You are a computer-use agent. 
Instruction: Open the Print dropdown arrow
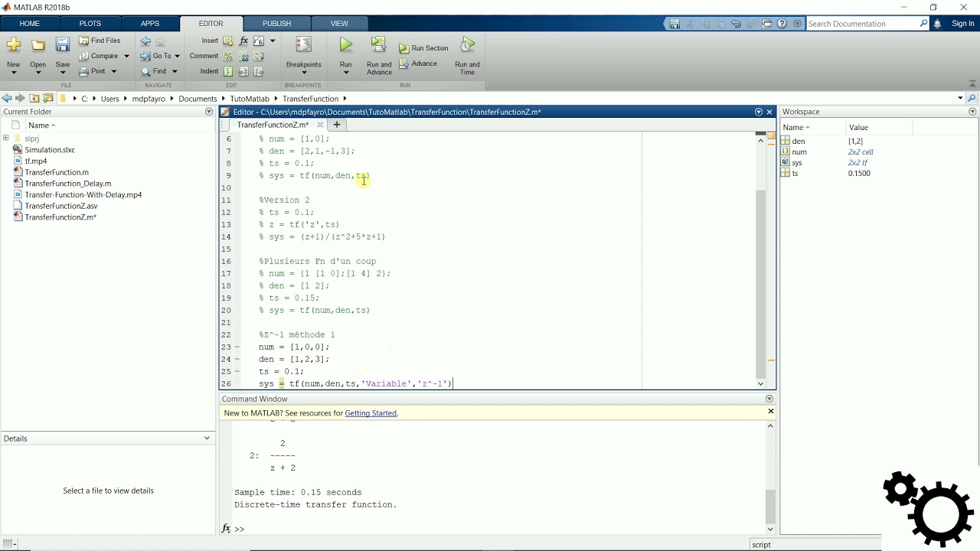click(x=114, y=71)
